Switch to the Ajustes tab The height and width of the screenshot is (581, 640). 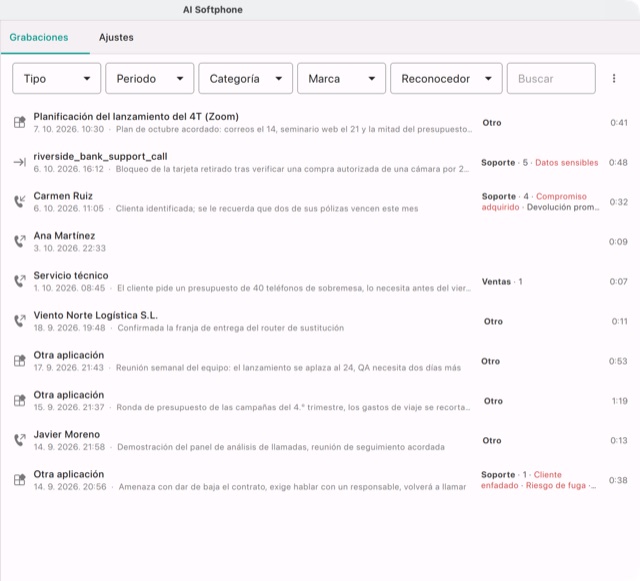tap(116, 37)
